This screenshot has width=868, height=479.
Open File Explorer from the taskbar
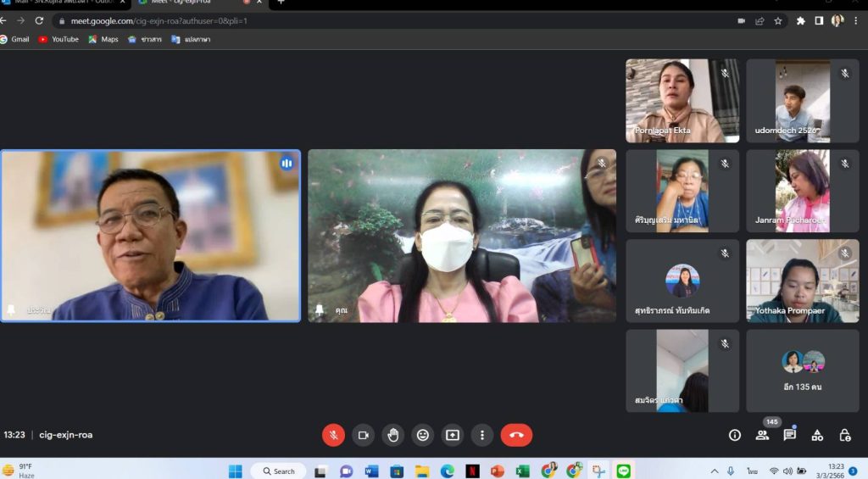point(422,471)
